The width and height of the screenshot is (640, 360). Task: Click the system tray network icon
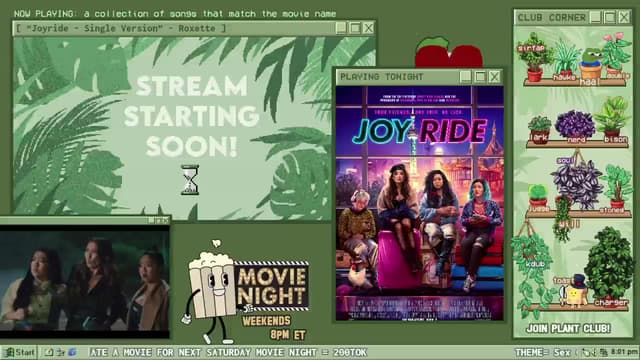tap(604, 352)
